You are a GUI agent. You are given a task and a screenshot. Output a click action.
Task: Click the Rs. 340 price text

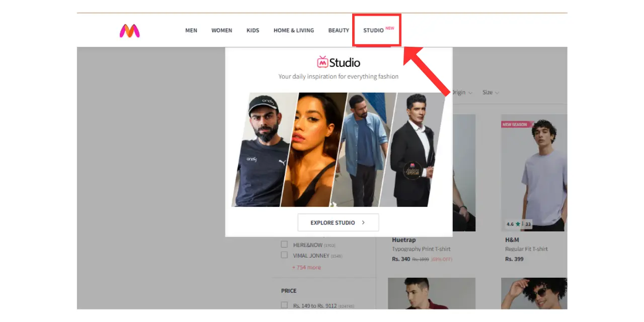pyautogui.click(x=401, y=259)
